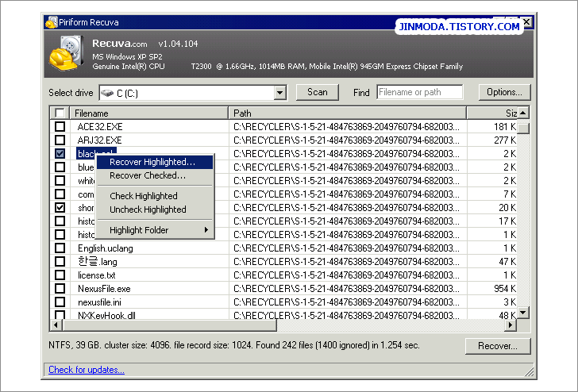Check the box for 한글.lang
Viewport: 578px width, 392px height.
tap(60, 262)
